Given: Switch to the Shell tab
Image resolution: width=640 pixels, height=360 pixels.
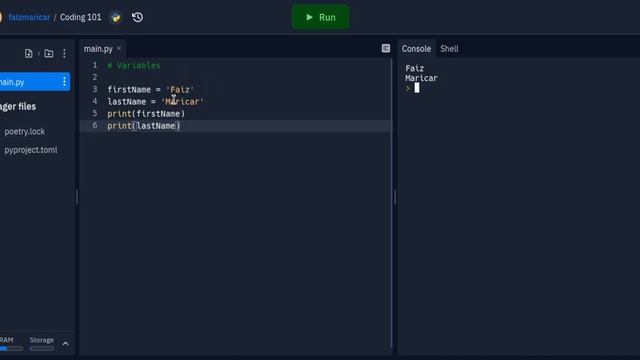Looking at the screenshot, I should click(x=449, y=49).
